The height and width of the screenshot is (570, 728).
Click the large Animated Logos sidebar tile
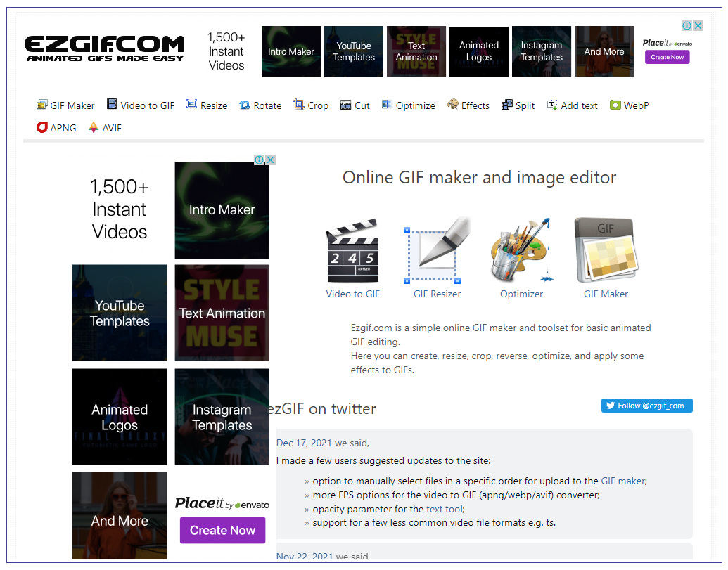[x=120, y=417]
